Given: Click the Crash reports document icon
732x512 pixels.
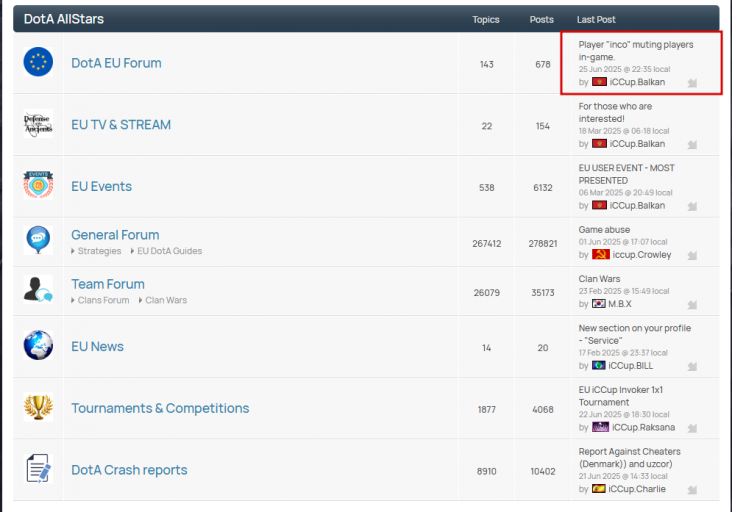Looking at the screenshot, I should (x=38, y=468).
